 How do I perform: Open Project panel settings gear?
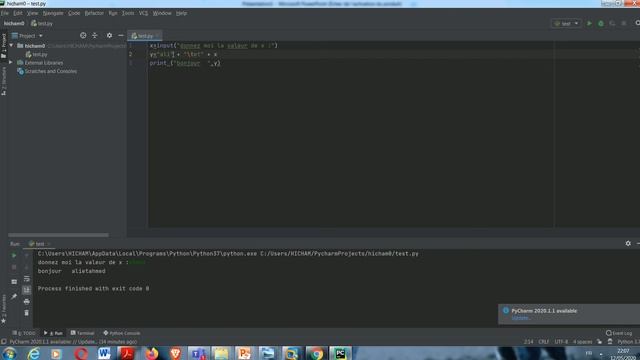[x=109, y=36]
